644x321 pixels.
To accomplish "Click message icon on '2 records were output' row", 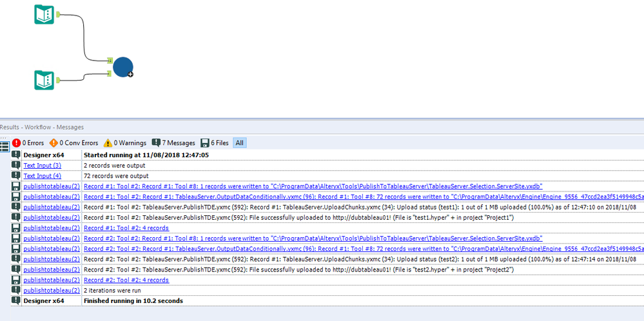I will click(16, 165).
